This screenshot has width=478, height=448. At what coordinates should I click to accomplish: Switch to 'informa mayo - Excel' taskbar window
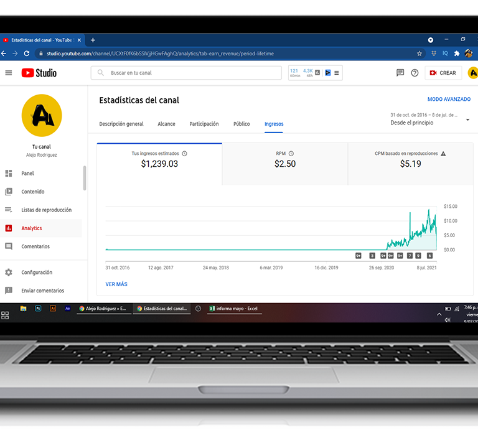click(235, 309)
